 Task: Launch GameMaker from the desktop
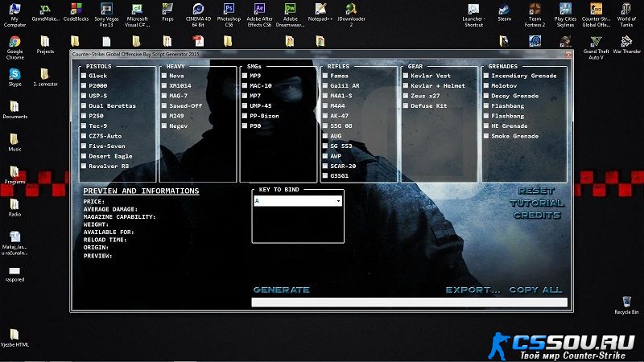pyautogui.click(x=45, y=12)
